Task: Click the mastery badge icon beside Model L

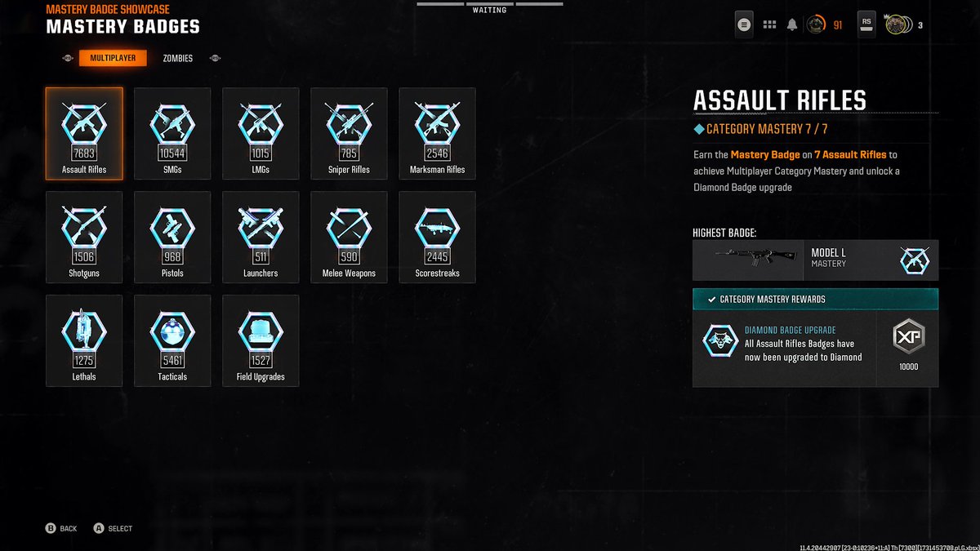Action: (x=913, y=260)
